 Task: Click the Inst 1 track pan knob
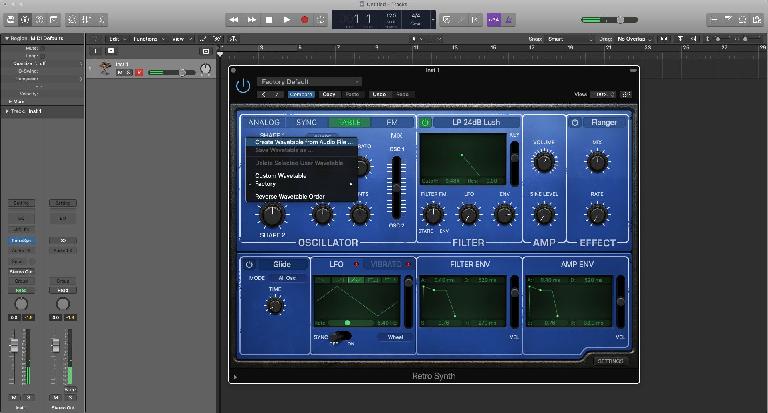click(x=206, y=69)
